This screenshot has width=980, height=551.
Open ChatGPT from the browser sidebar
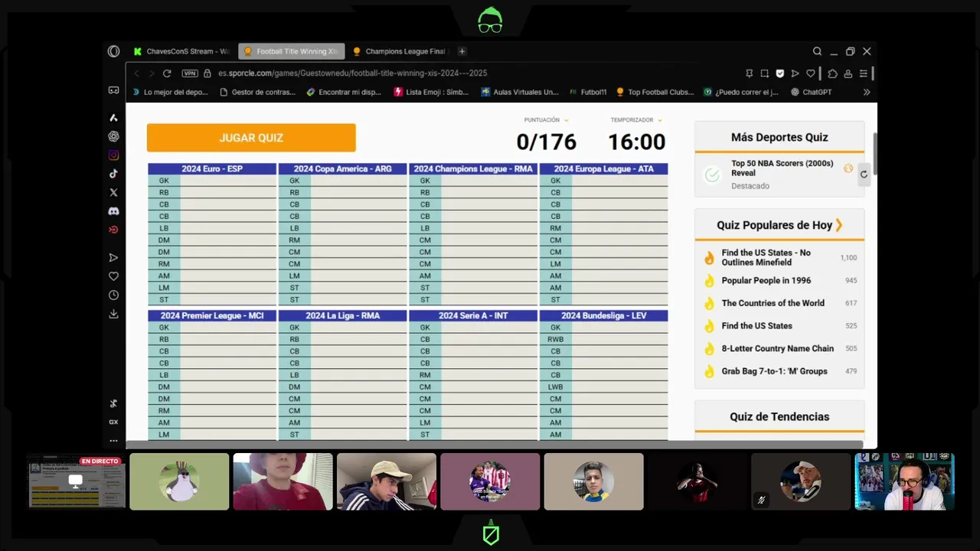pyautogui.click(x=113, y=136)
